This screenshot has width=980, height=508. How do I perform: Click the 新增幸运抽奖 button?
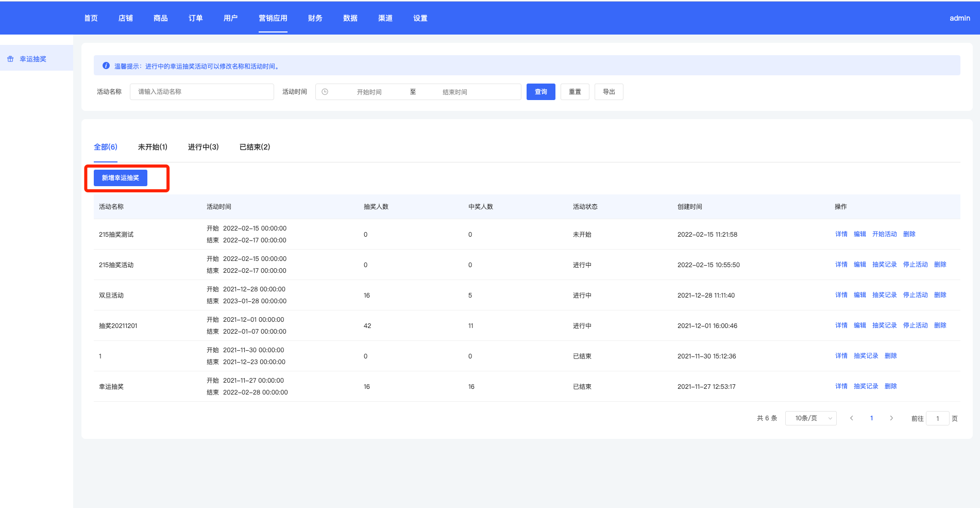tap(121, 178)
